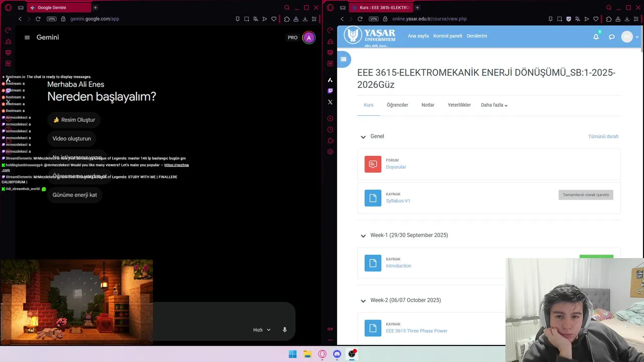Image resolution: width=644 pixels, height=362 pixels.
Task: Open the notifications bell on Yaşar page
Action: tap(596, 36)
